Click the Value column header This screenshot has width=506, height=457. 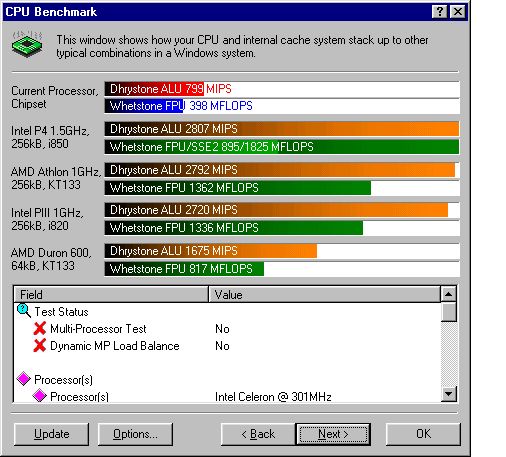[x=324, y=294]
